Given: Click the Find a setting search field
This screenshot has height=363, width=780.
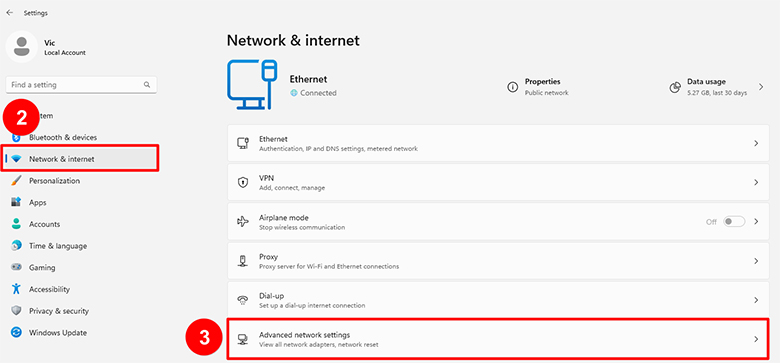Looking at the screenshot, I should [81, 85].
